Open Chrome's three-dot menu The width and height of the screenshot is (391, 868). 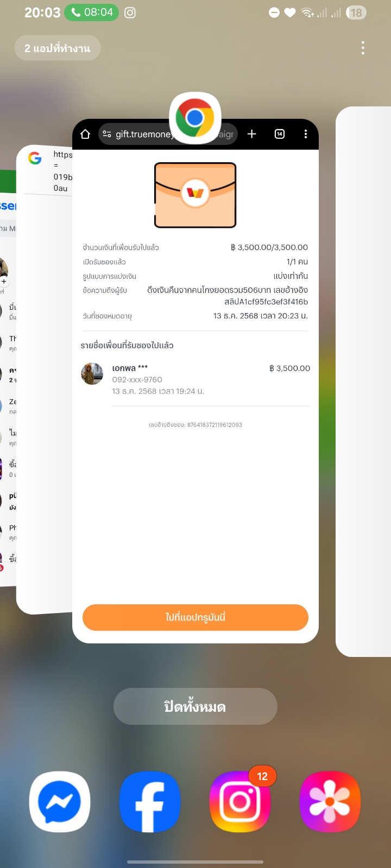(x=306, y=134)
